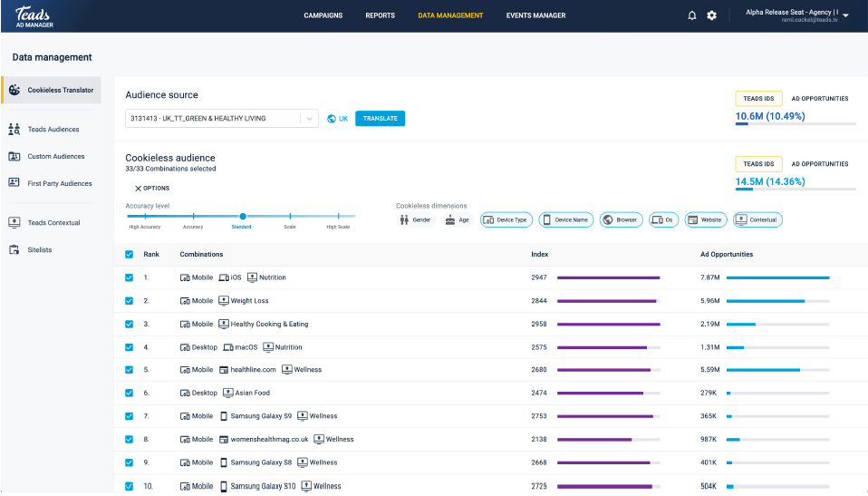Click the Sitelists sidebar icon
The image size is (868, 496).
(14, 249)
